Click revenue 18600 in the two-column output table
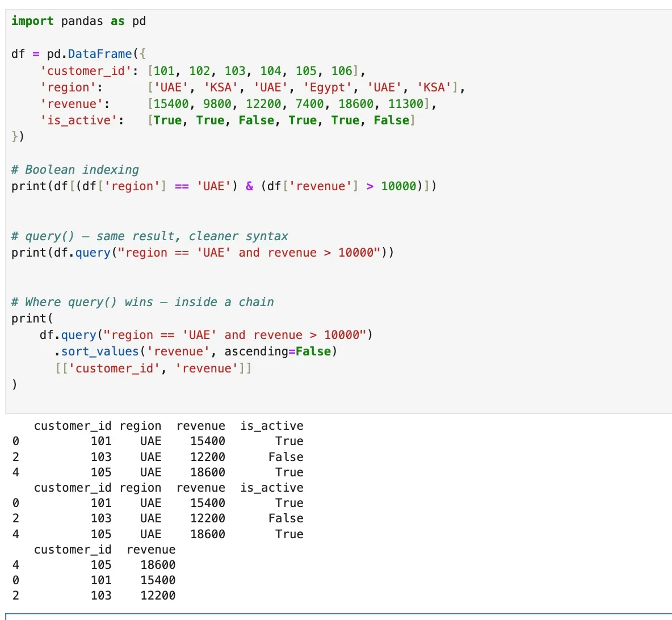 pos(158,565)
